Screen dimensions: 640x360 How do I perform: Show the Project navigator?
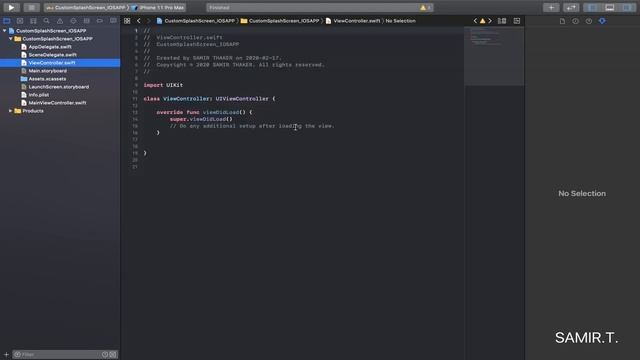pos(7,21)
